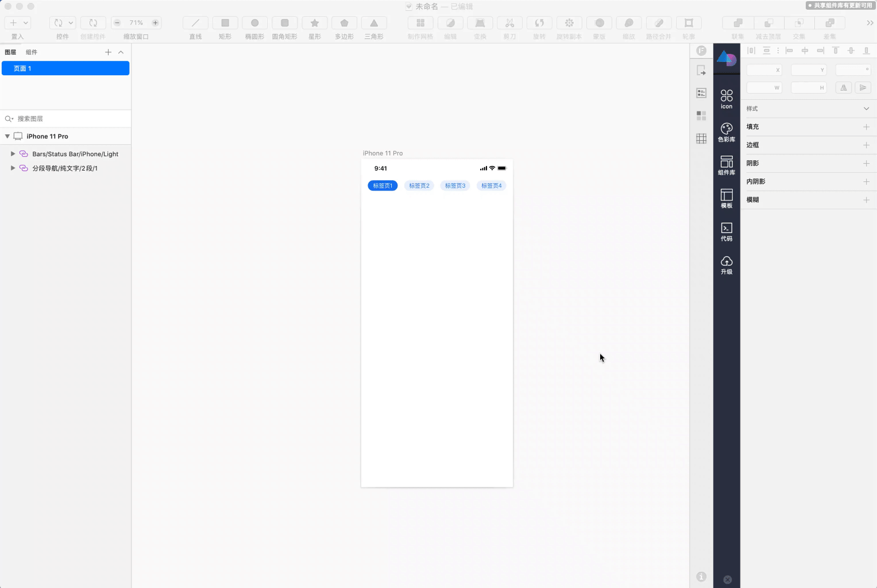Open the icon library in plugin sidebar

727,99
